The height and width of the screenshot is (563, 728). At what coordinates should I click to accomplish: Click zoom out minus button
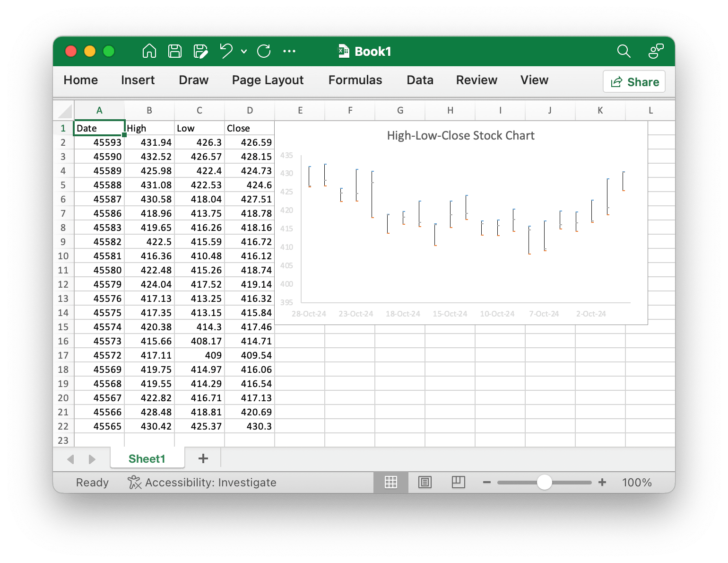pos(487,483)
